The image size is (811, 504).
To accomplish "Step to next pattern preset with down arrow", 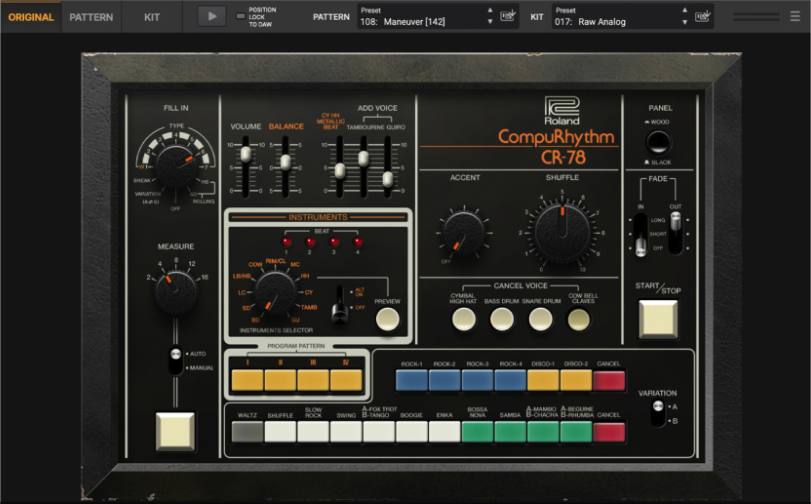I will tap(490, 22).
